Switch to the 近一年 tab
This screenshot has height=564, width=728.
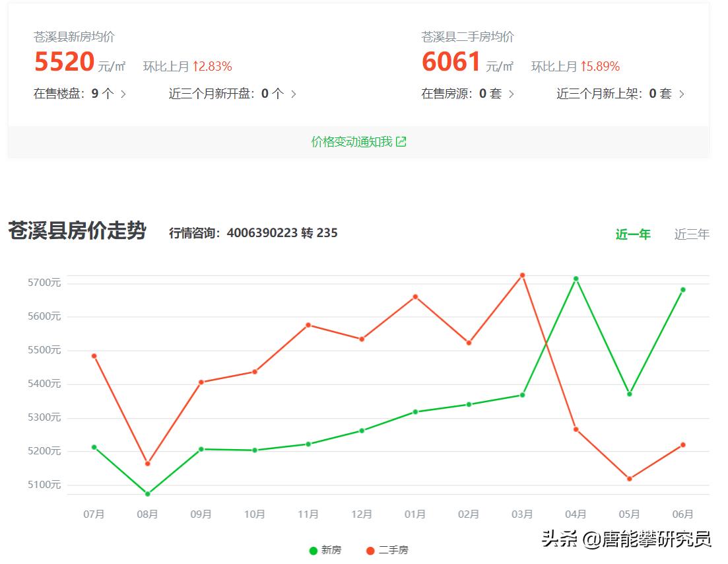point(633,234)
